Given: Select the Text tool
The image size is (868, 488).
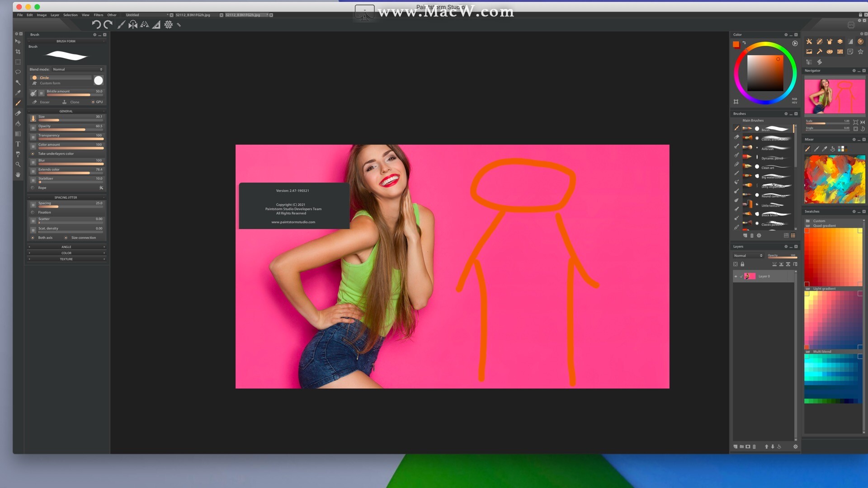Looking at the screenshot, I should 18,144.
